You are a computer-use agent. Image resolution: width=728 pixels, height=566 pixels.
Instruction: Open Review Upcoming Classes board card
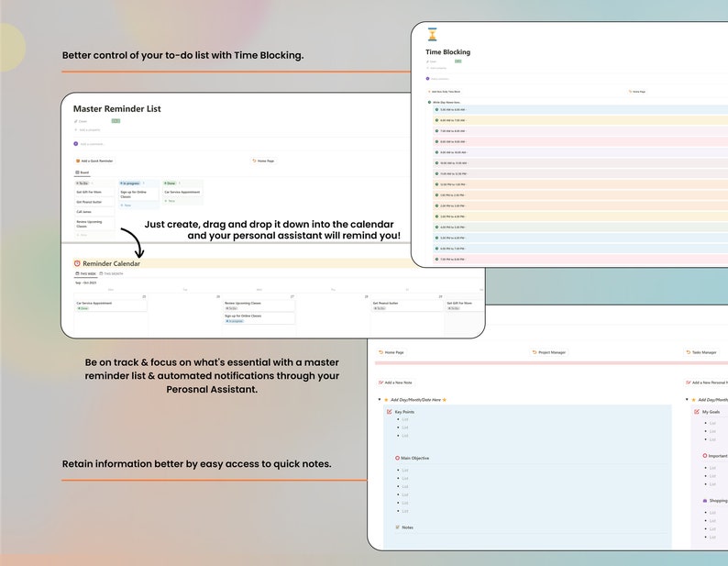point(94,224)
